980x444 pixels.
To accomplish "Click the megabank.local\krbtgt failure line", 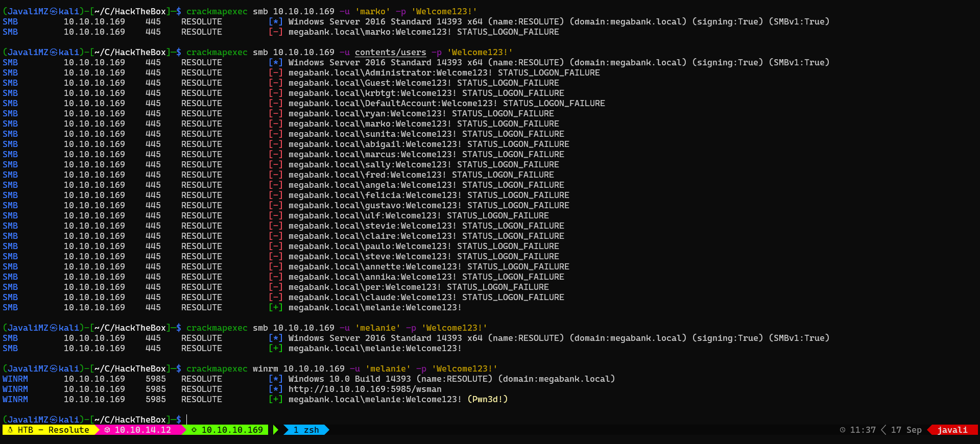I will [x=426, y=93].
